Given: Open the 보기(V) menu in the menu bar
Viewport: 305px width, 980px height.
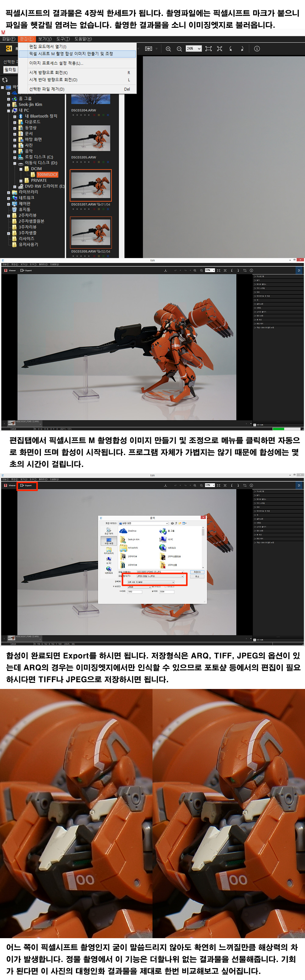Looking at the screenshot, I should [x=45, y=39].
